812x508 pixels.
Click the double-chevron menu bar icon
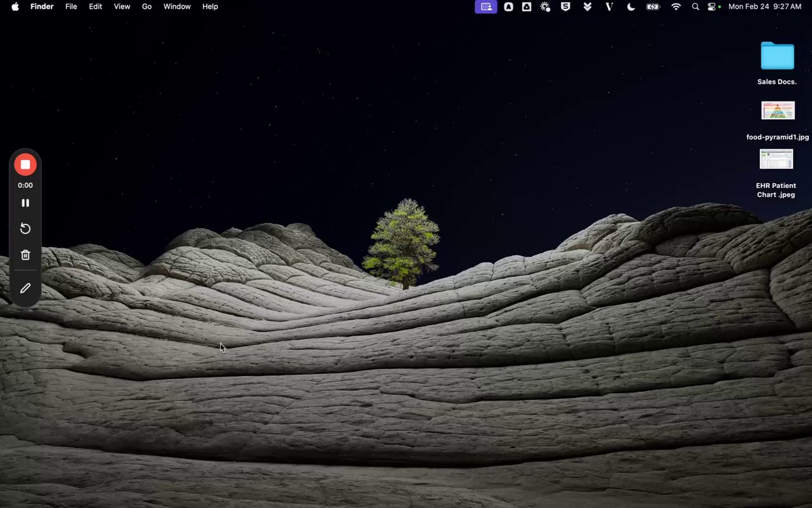tap(587, 6)
